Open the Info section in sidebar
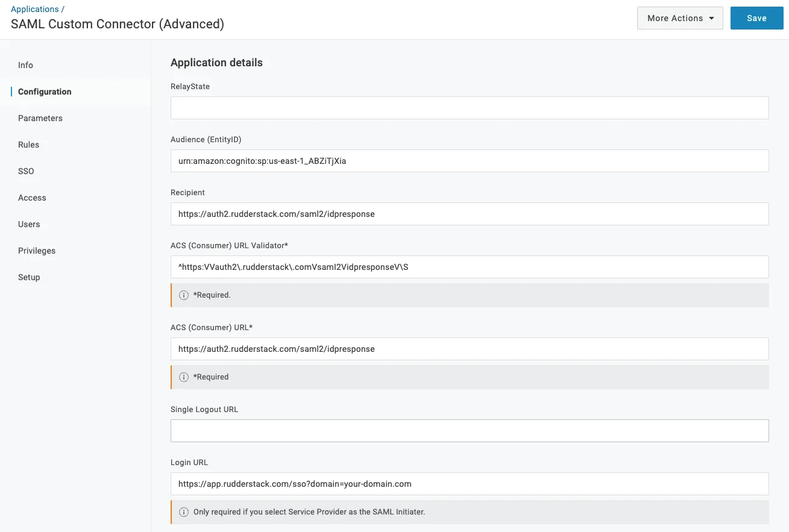 [25, 65]
